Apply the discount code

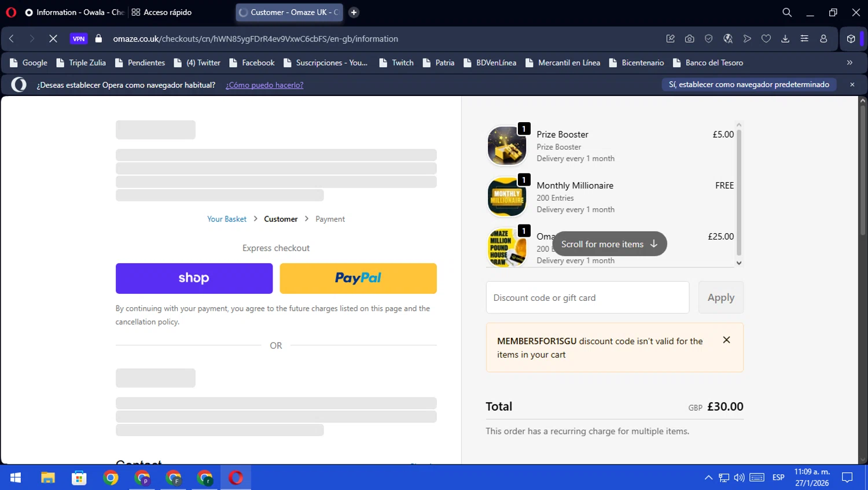pos(720,297)
